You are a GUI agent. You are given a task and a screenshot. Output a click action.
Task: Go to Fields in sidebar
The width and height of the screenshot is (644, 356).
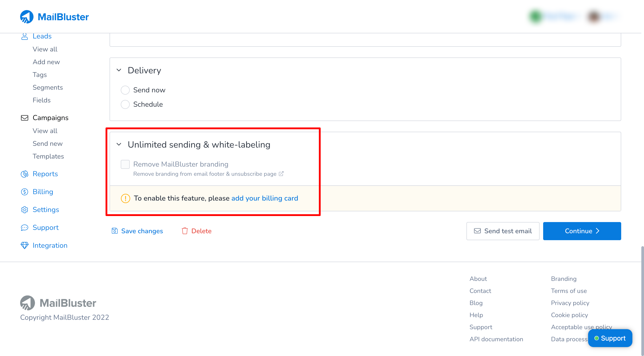click(42, 100)
